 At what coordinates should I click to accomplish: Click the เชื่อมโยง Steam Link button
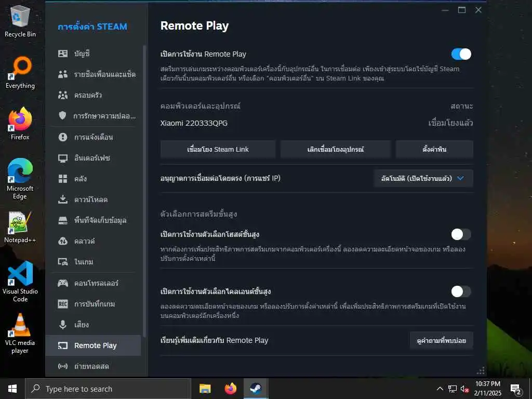click(218, 149)
